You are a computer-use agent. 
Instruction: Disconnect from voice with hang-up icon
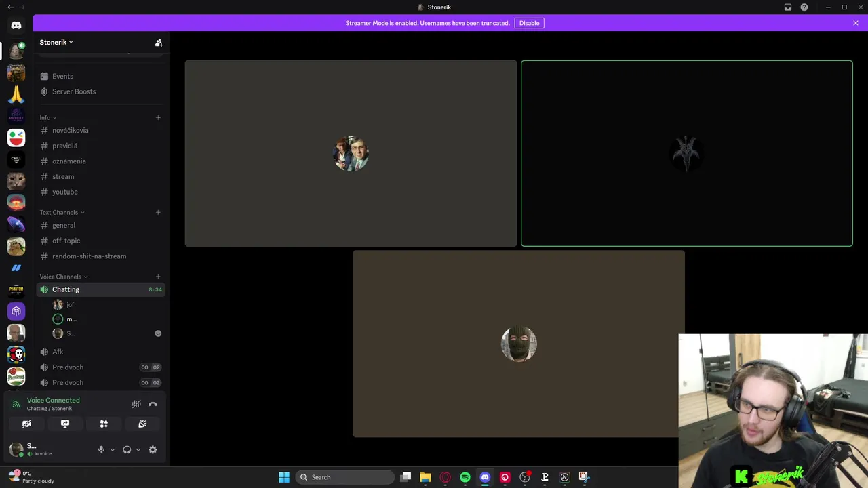coord(153,404)
